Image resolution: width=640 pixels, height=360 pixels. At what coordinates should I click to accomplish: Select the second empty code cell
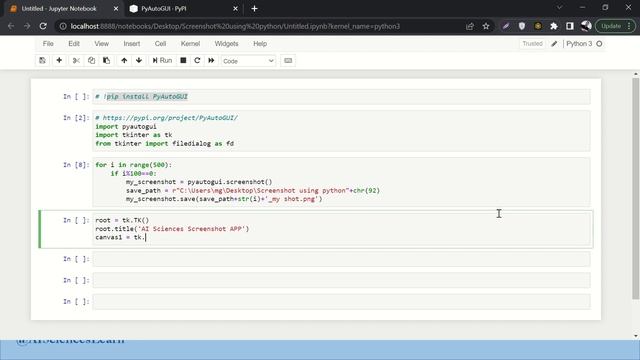click(341, 280)
